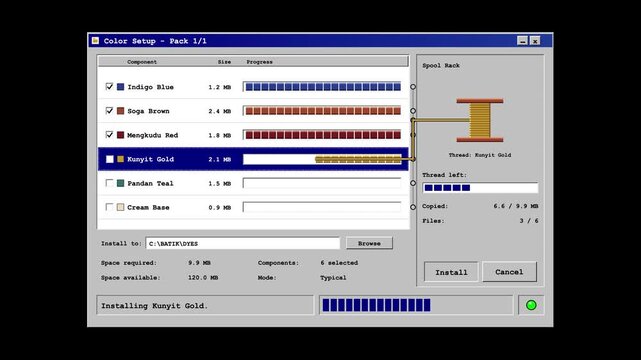Click the thread eyelet beside Pandan Teal
The width and height of the screenshot is (641, 360).
coord(413,183)
